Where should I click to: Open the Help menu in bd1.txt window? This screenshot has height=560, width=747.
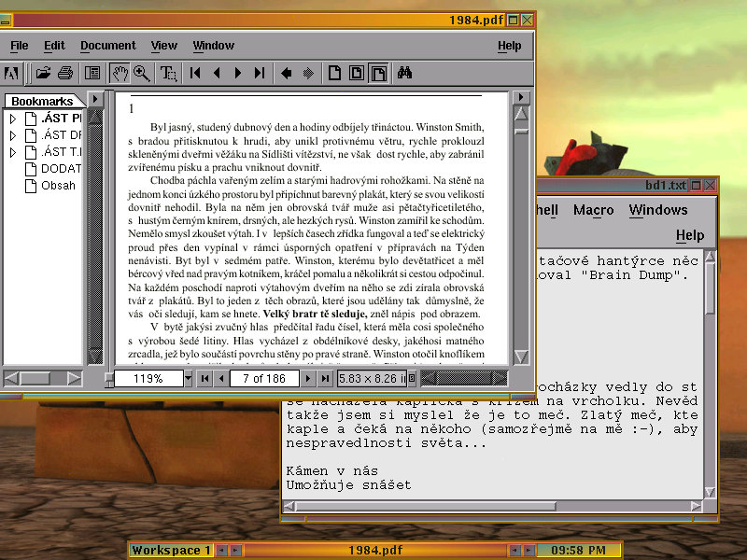pyautogui.click(x=690, y=235)
